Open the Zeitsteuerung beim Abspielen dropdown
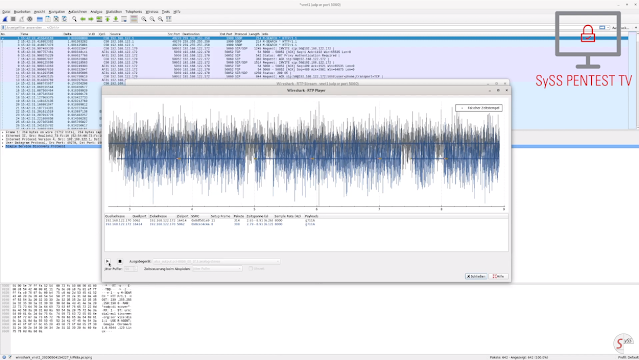The width and height of the screenshot is (639, 360). click(217, 269)
